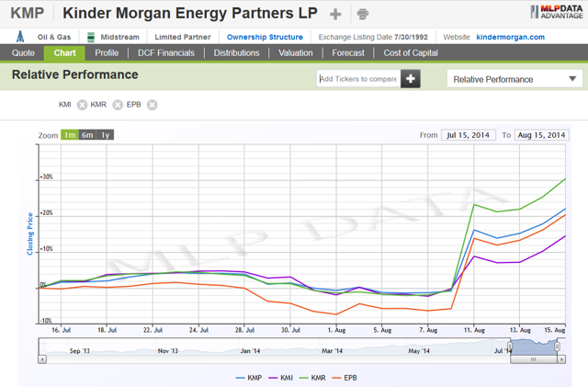Viewport: 588px width, 387px height.
Task: Expand the Relative Performance dropdown
Action: (514, 79)
